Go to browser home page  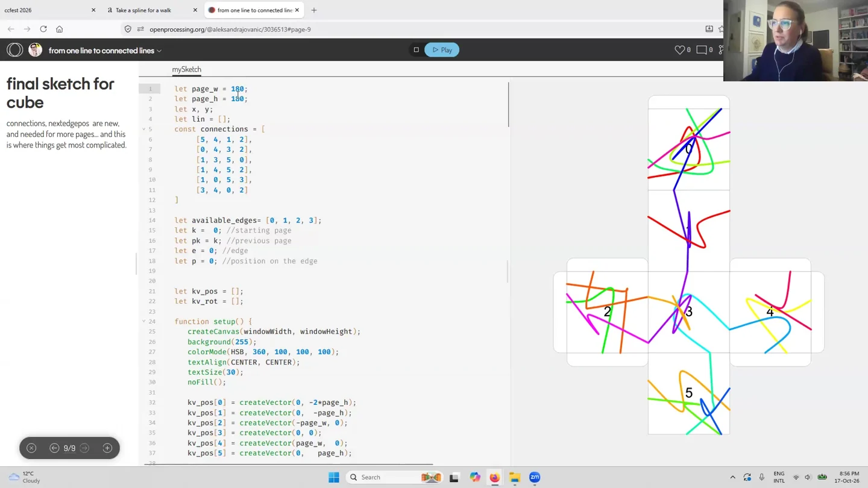59,29
